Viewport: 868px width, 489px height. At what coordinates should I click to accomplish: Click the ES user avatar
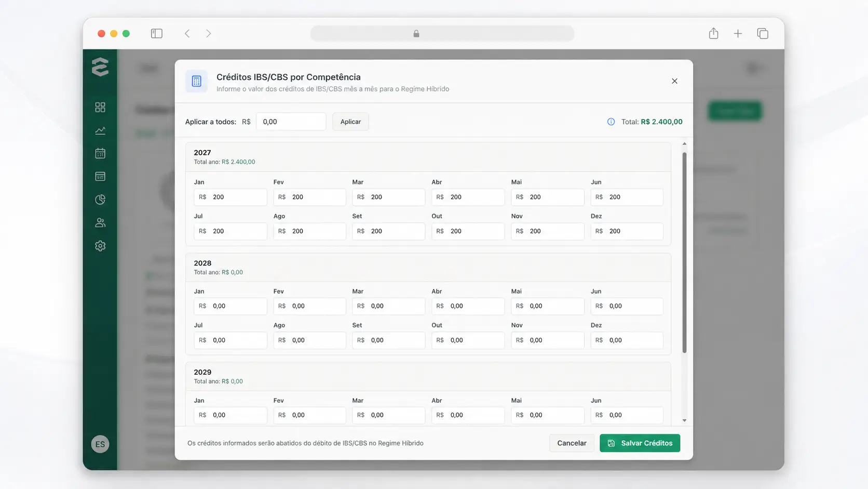pos(100,444)
